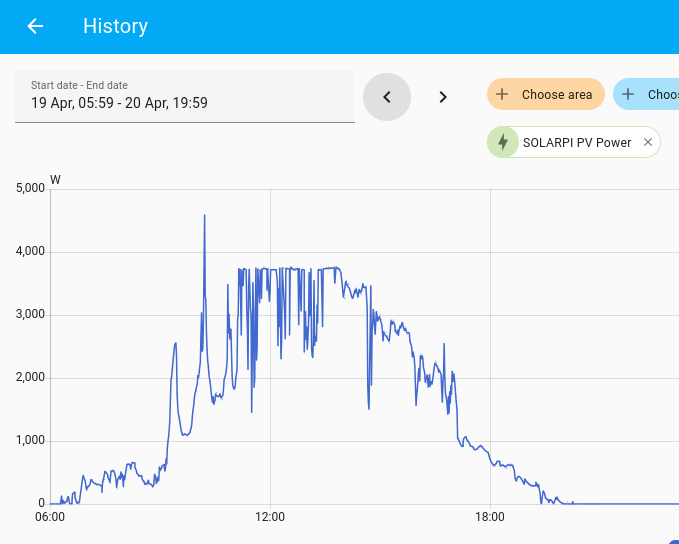
Task: Click the 12:00 time axis label
Action: click(x=270, y=517)
